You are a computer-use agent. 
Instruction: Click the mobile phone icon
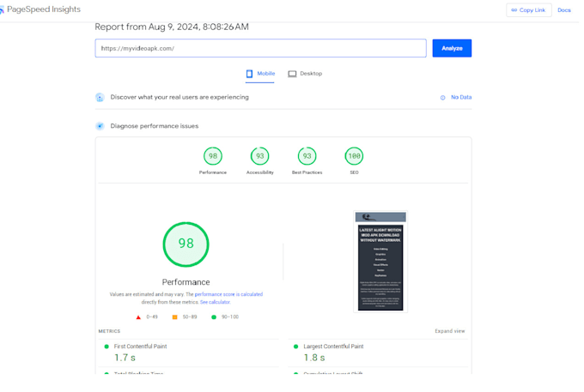coord(249,74)
